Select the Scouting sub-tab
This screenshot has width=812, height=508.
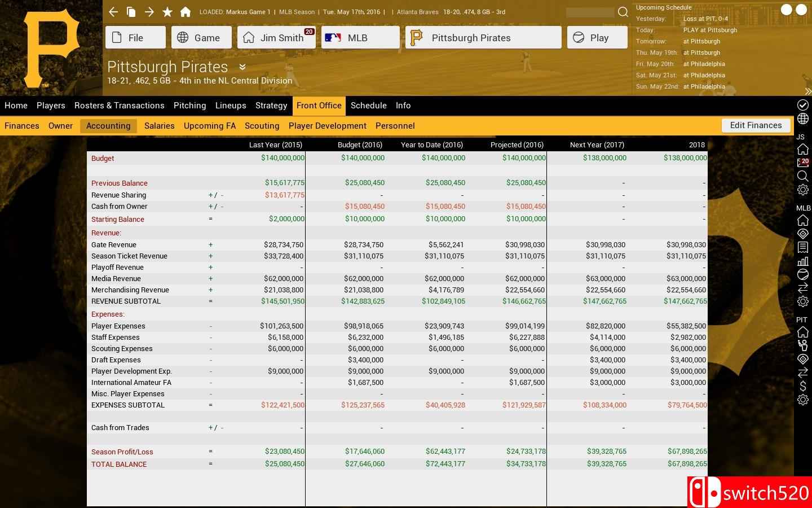[x=262, y=126]
